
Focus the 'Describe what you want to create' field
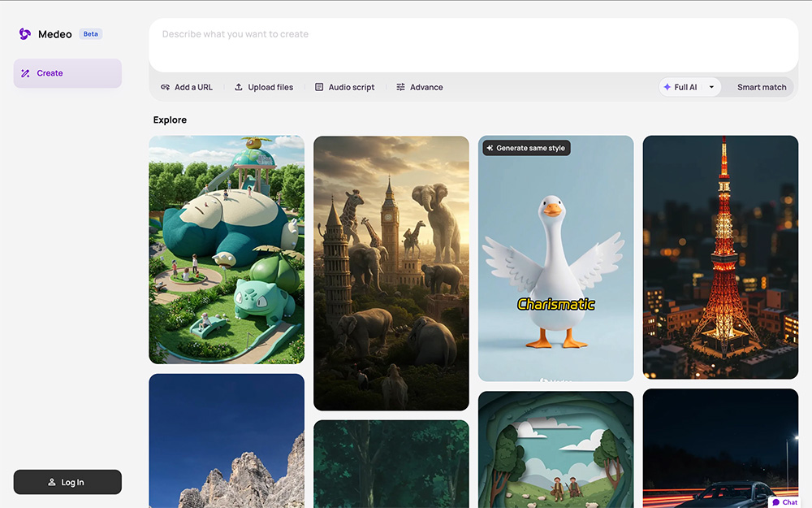(473, 45)
